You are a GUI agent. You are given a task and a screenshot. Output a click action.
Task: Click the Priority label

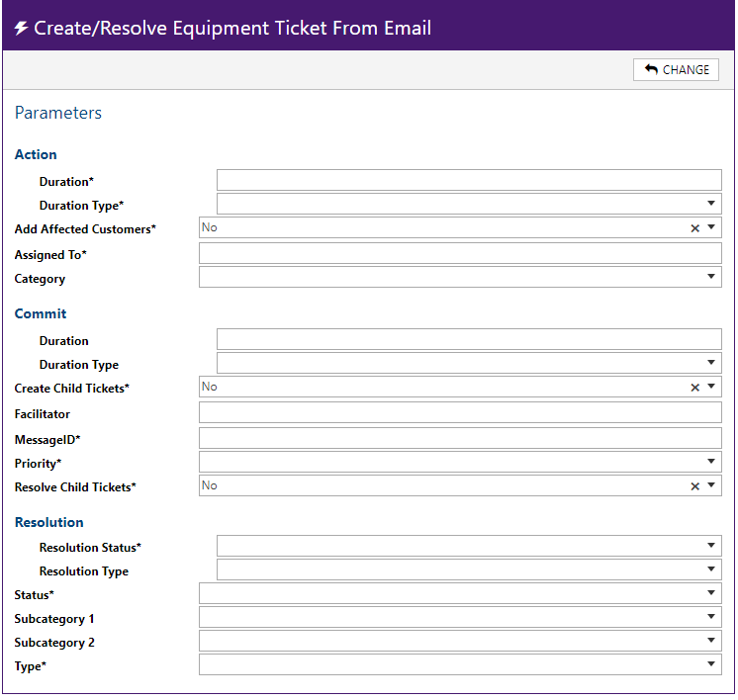pos(38,464)
